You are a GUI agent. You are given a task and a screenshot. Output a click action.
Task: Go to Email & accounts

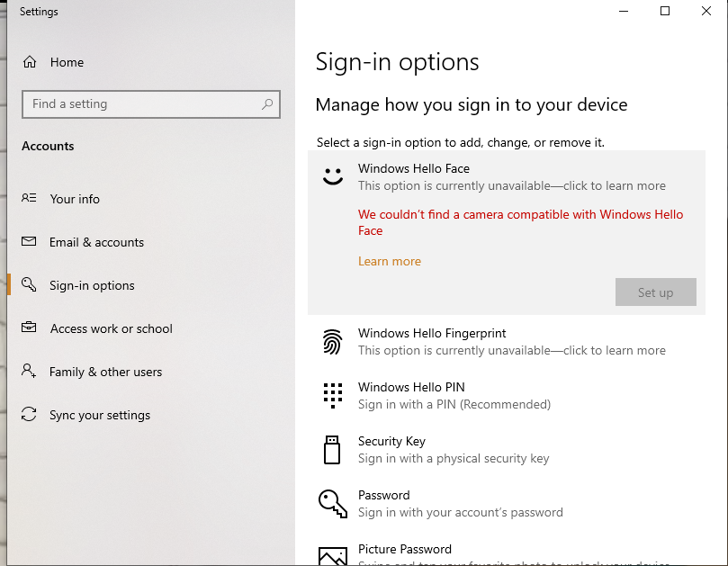click(x=151, y=242)
